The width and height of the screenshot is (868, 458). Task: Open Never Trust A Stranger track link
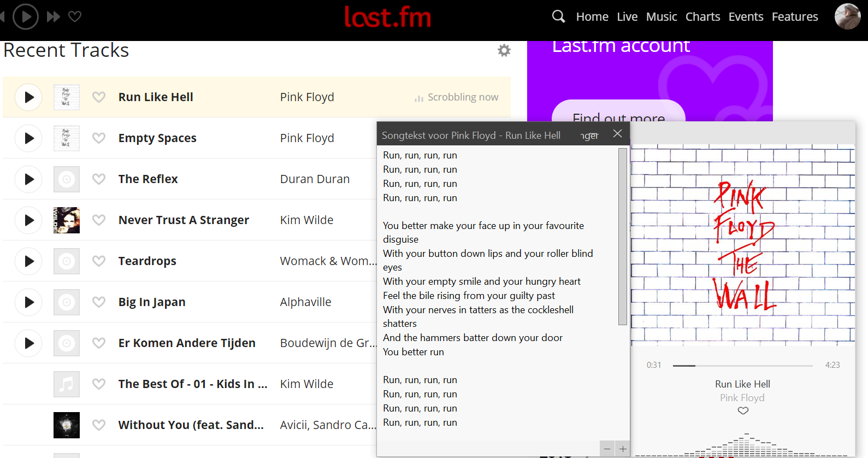[x=184, y=220]
